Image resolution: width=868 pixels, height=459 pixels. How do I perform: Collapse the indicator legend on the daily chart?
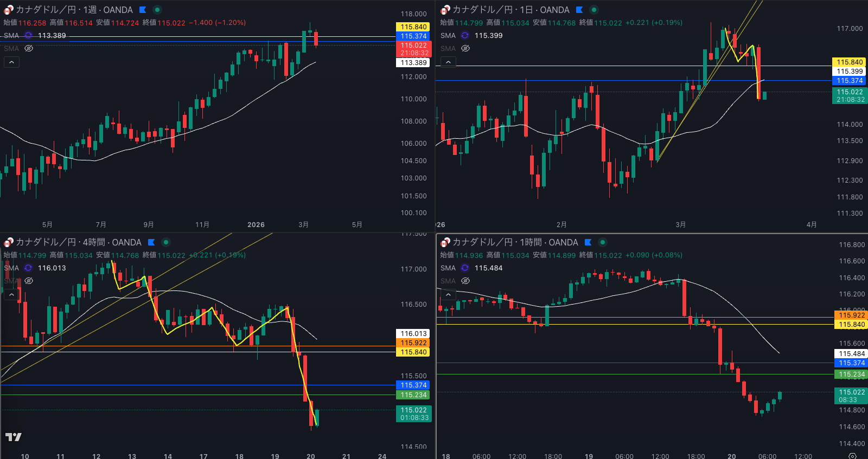(x=448, y=62)
